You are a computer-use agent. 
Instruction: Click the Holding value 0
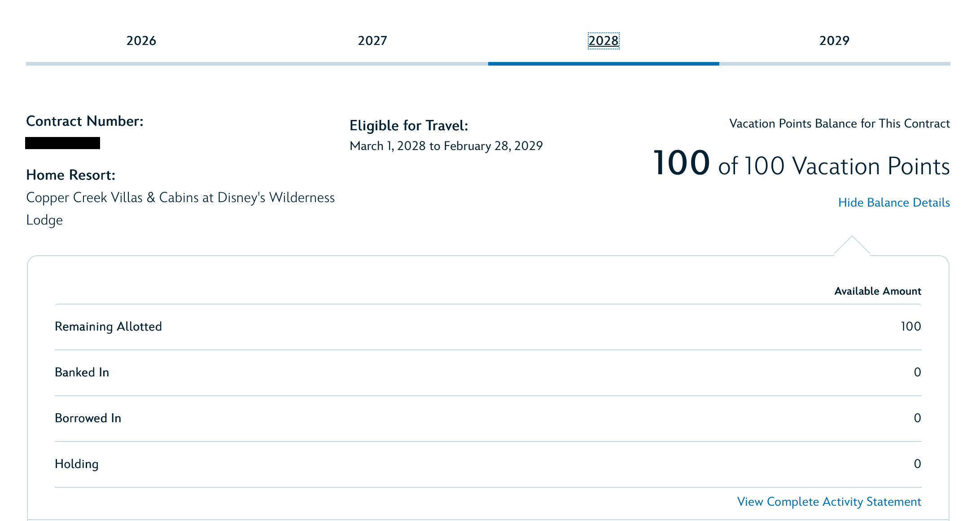[918, 464]
